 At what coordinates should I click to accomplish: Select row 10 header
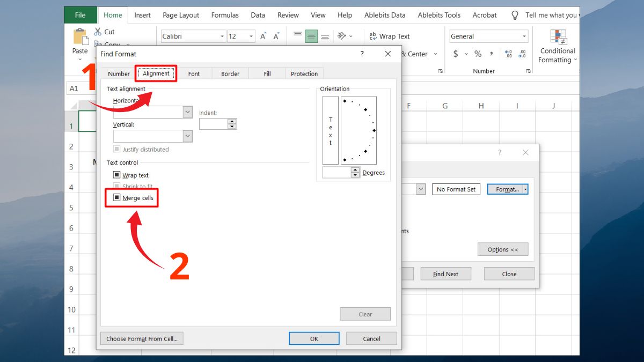coord(71,309)
